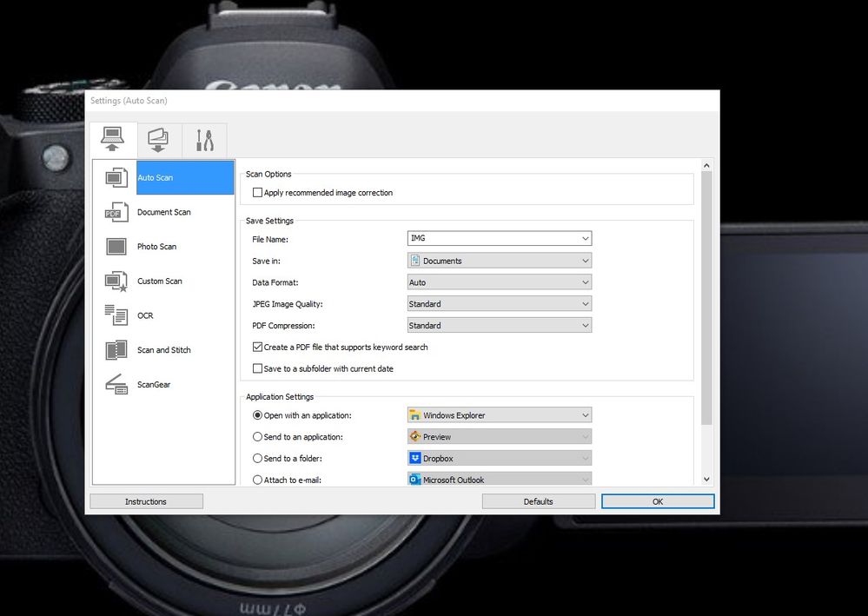Click the Microsoft Outlook e-mail dropdown
This screenshot has height=616, width=868.
pyautogui.click(x=500, y=480)
